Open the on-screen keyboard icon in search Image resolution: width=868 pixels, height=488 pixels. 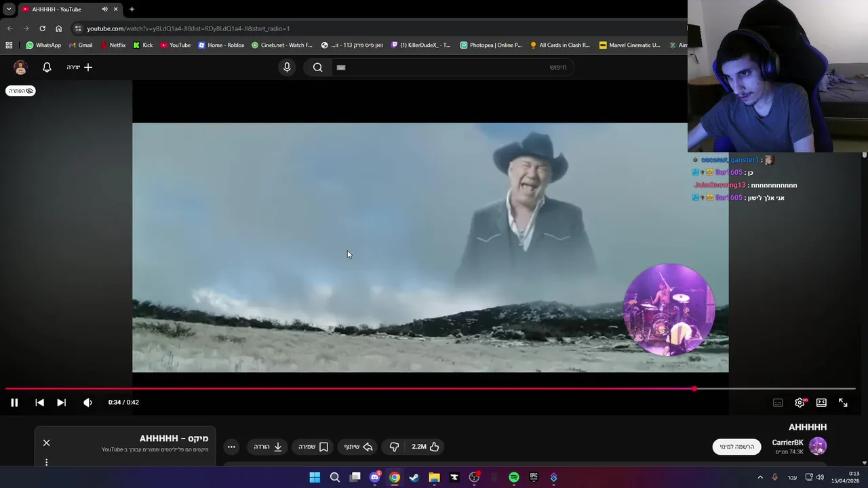pyautogui.click(x=341, y=67)
